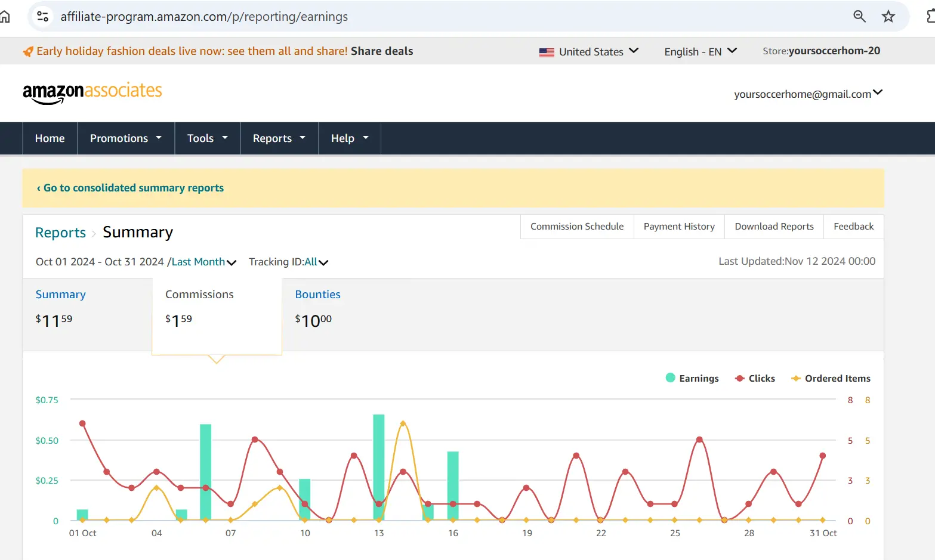Open the Help menu

pos(350,138)
